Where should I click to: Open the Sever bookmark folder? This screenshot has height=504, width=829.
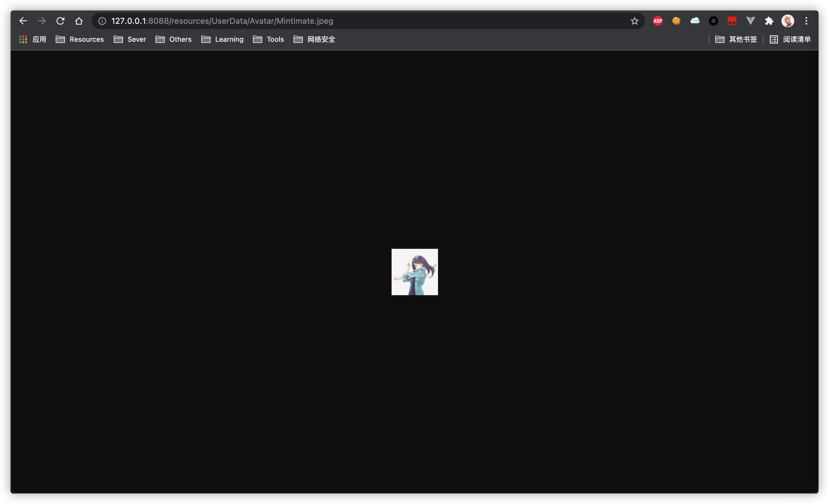pos(130,39)
